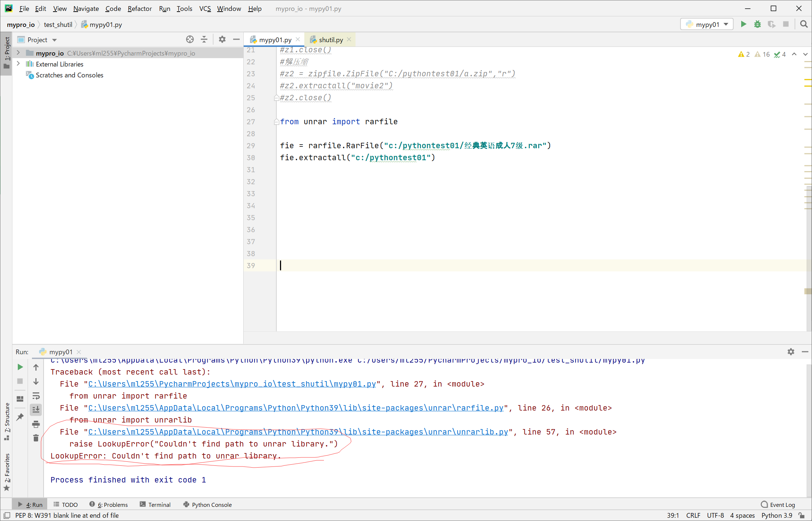
Task: Toggle the Structure side panel
Action: pyautogui.click(x=7, y=421)
